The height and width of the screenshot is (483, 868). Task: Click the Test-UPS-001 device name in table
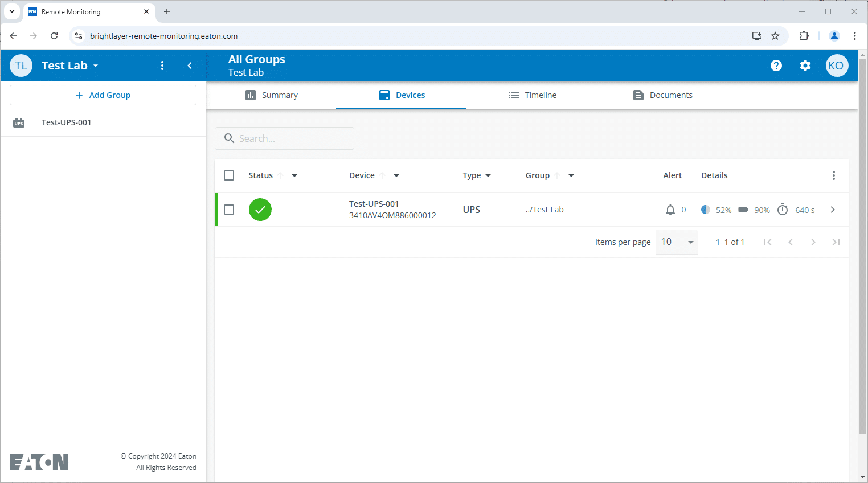click(374, 204)
